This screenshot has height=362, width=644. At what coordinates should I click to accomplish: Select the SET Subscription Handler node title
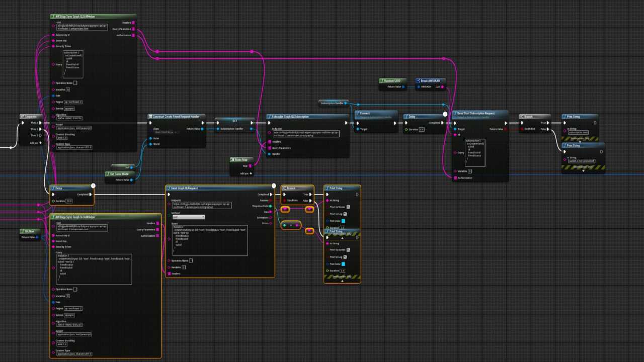[234, 120]
